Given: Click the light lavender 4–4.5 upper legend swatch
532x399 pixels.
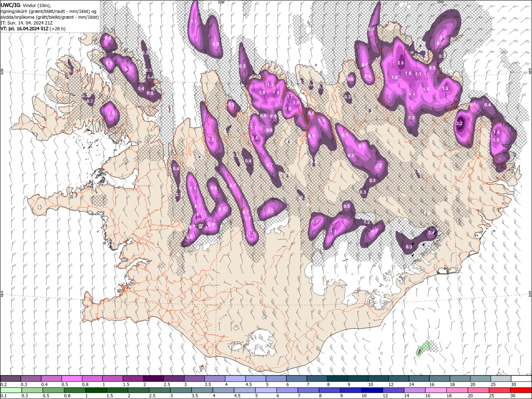Looking at the screenshot, I should [235, 378].
